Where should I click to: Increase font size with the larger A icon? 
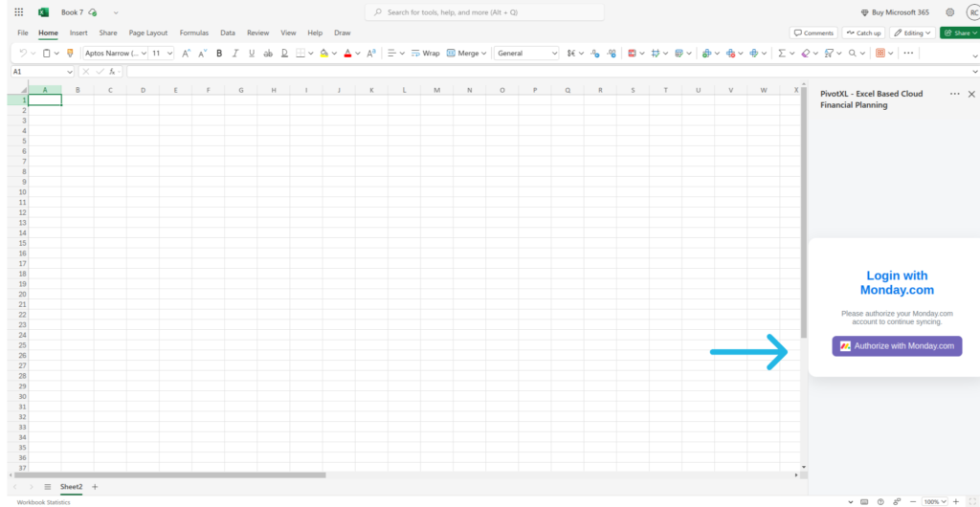(187, 54)
